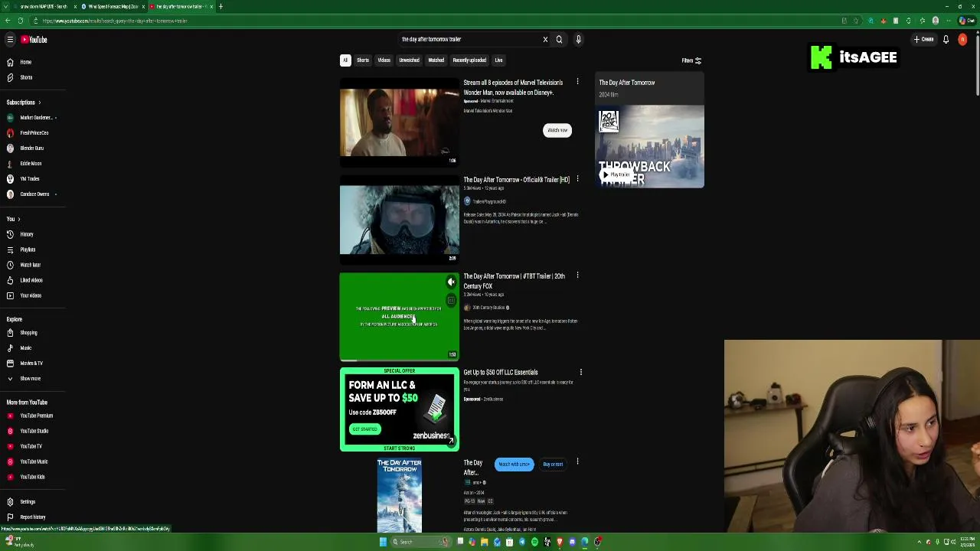
Task: Clear the search box with the X
Action: pyautogui.click(x=545, y=39)
